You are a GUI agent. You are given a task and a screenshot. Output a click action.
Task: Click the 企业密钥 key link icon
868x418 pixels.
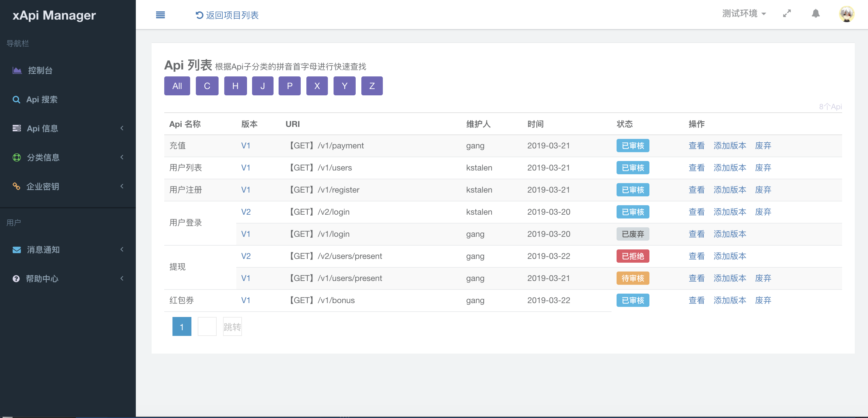pos(16,186)
